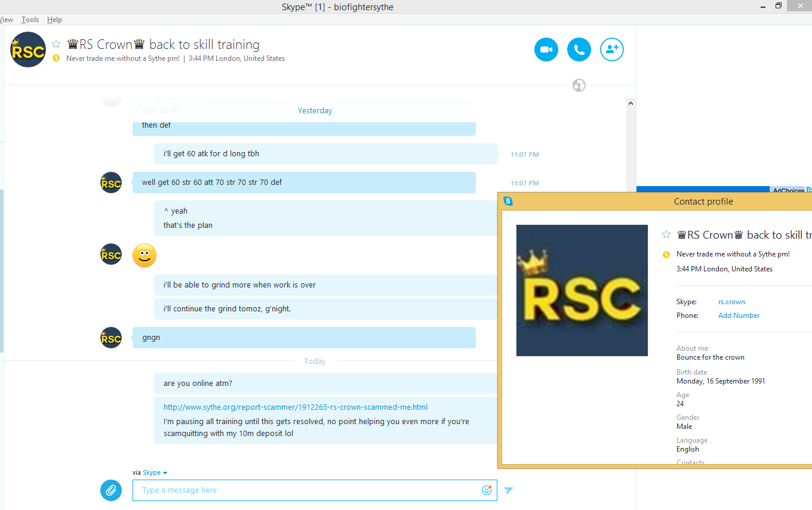
Task: Star RS Crown in the Contact profile window
Action: coord(666,235)
